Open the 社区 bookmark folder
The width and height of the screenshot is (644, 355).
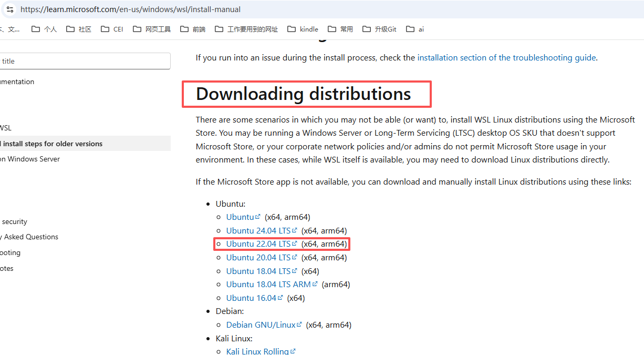[79, 29]
